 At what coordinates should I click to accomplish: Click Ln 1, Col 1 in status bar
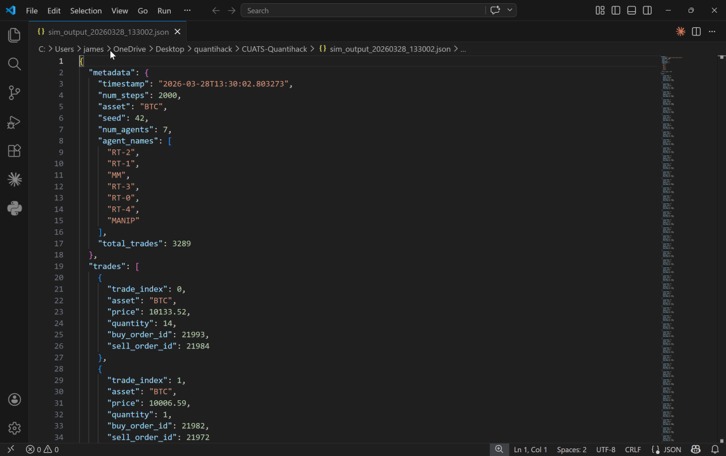click(x=531, y=450)
